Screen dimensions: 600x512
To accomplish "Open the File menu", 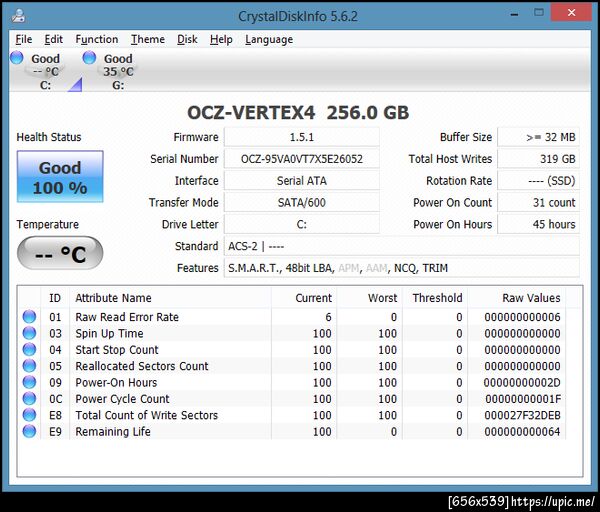I will (x=24, y=39).
